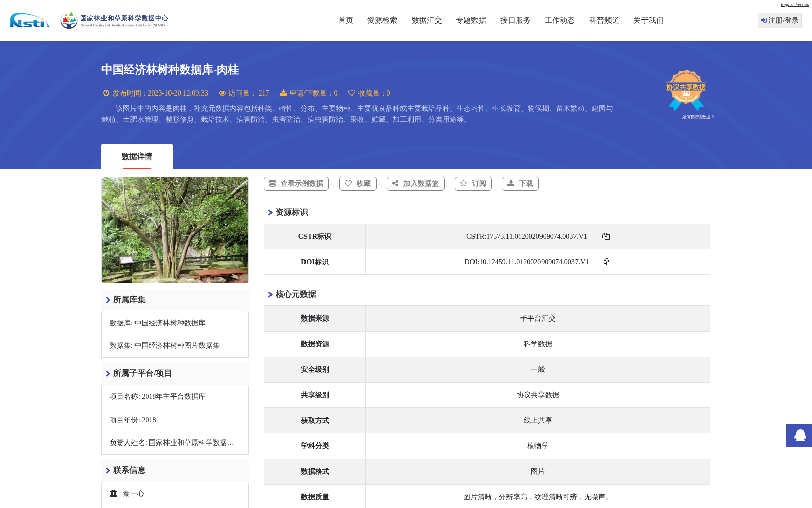Copy the CSTR identifier
This screenshot has width=812, height=508.
pyautogui.click(x=606, y=236)
